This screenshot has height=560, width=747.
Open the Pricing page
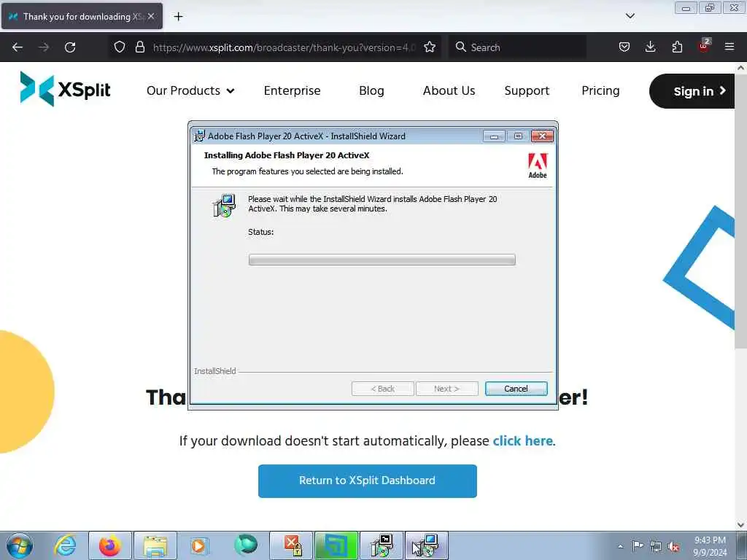[600, 90]
